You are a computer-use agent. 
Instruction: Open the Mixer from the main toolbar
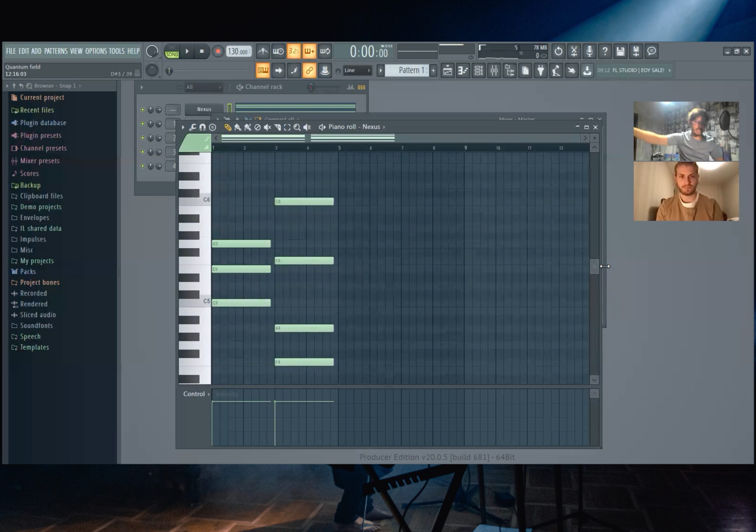pyautogui.click(x=494, y=71)
